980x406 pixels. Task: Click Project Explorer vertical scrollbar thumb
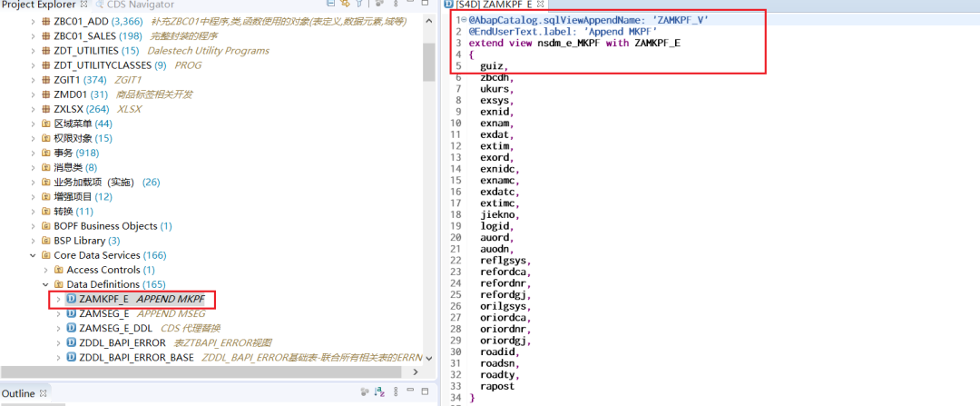[428, 62]
